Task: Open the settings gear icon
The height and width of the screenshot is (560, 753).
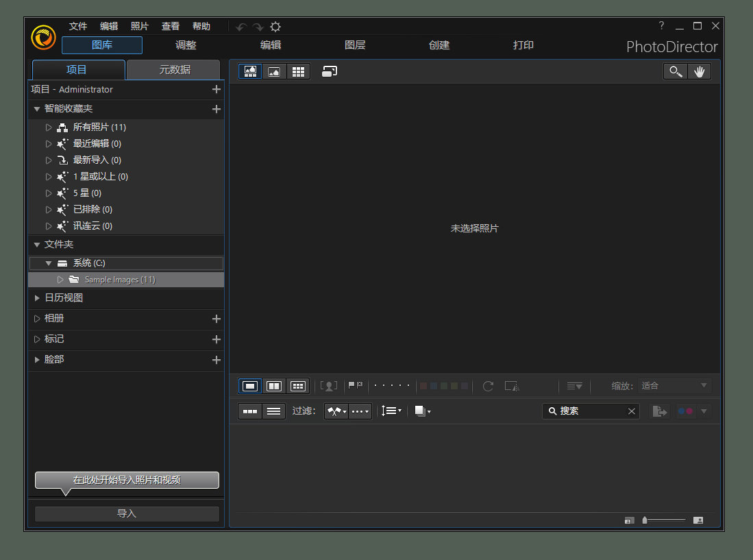Action: (275, 27)
